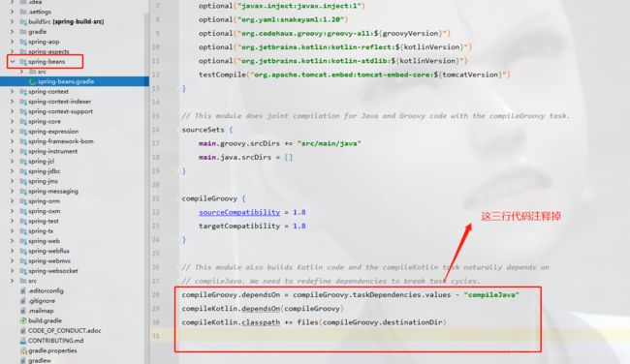
Task: Click the spring-jcl module folder icon
Action: pos(23,161)
